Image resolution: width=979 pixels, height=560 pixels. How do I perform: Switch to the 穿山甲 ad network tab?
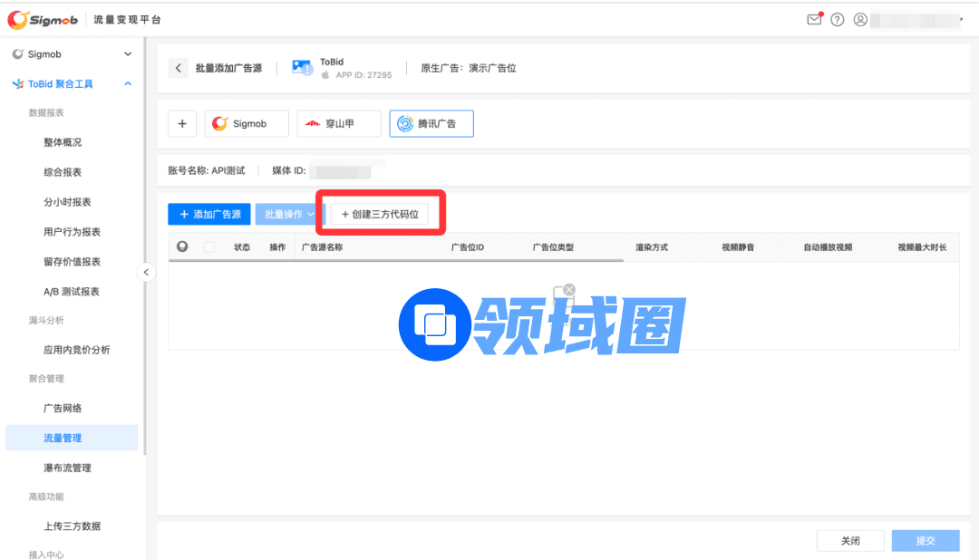(339, 124)
